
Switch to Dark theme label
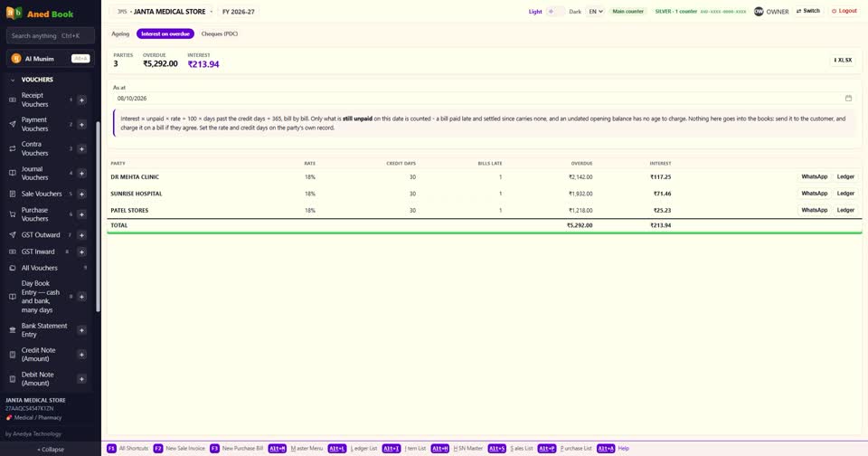(575, 12)
